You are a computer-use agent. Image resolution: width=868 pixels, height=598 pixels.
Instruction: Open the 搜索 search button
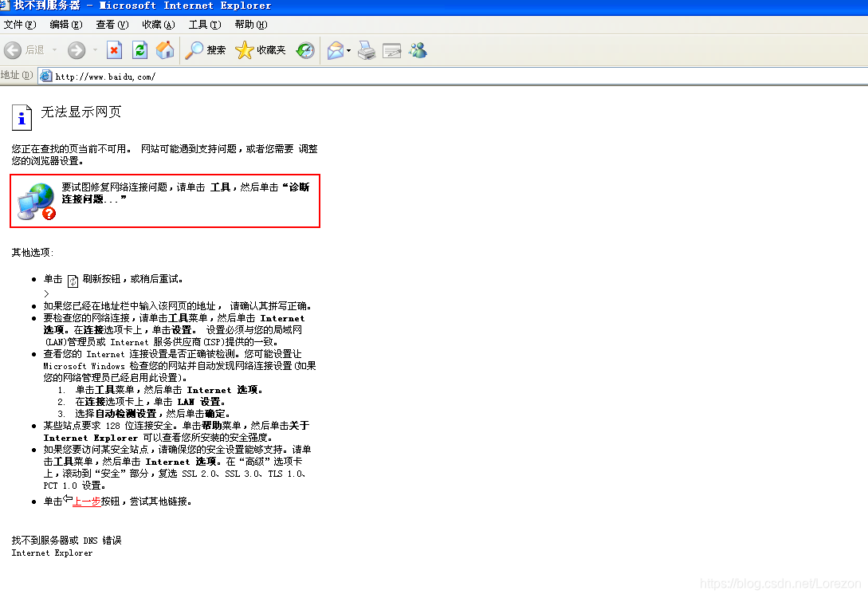click(205, 50)
